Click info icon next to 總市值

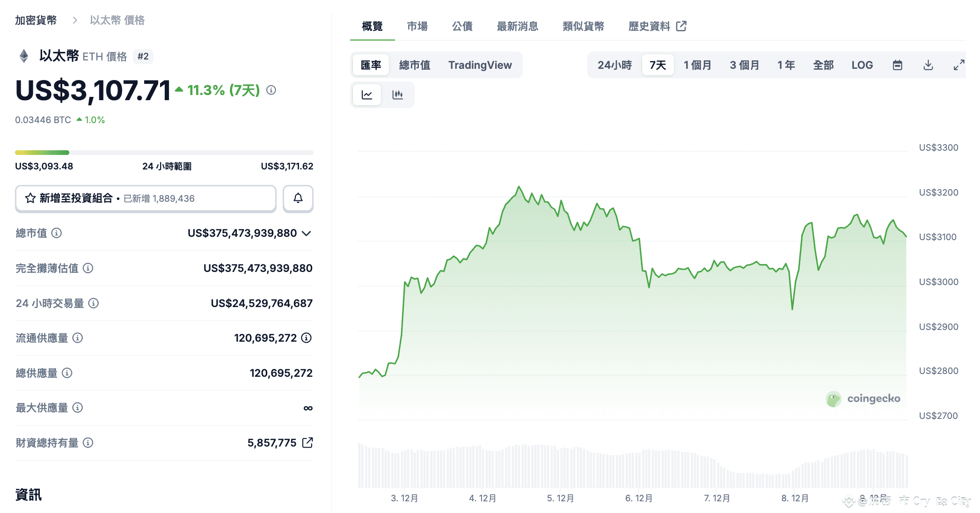point(57,233)
